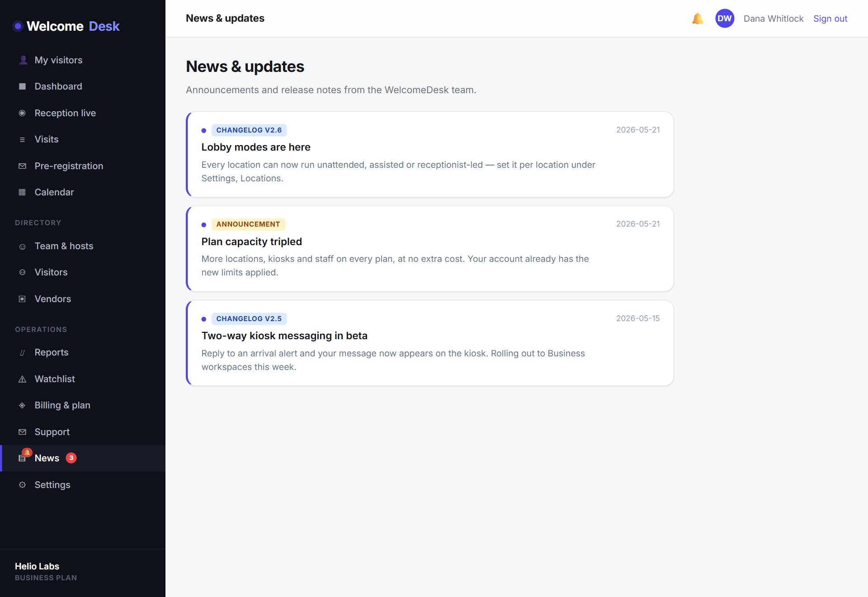Click the notification bell icon
Viewport: 868px width, 597px height.
[x=698, y=19]
